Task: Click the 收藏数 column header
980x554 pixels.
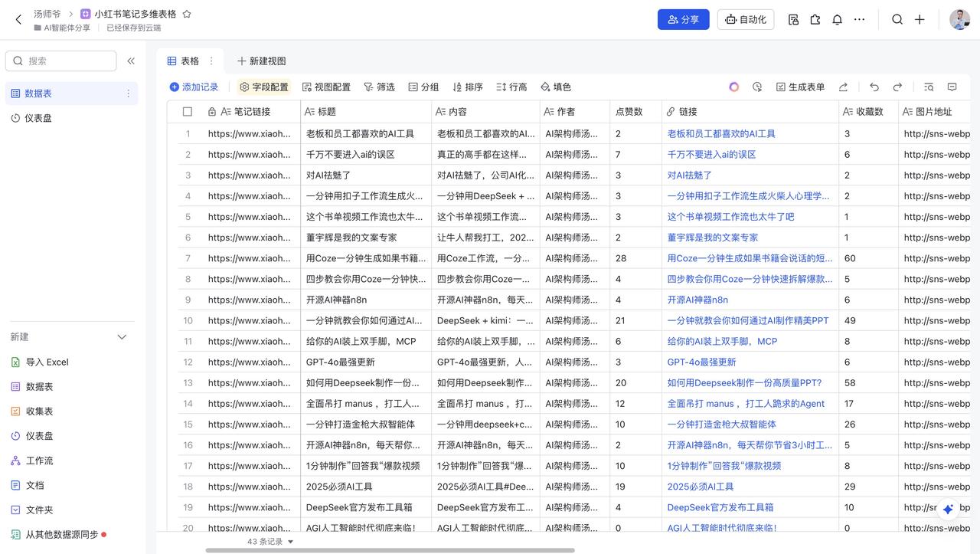Action: click(x=868, y=112)
